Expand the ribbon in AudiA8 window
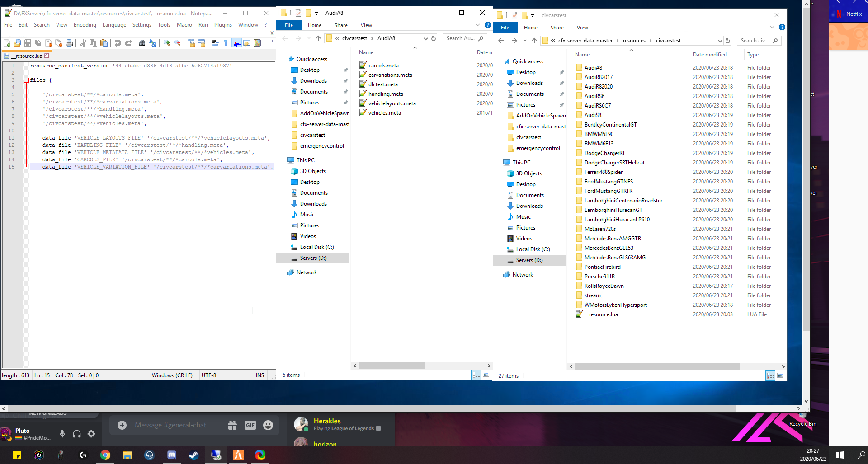 tap(478, 25)
